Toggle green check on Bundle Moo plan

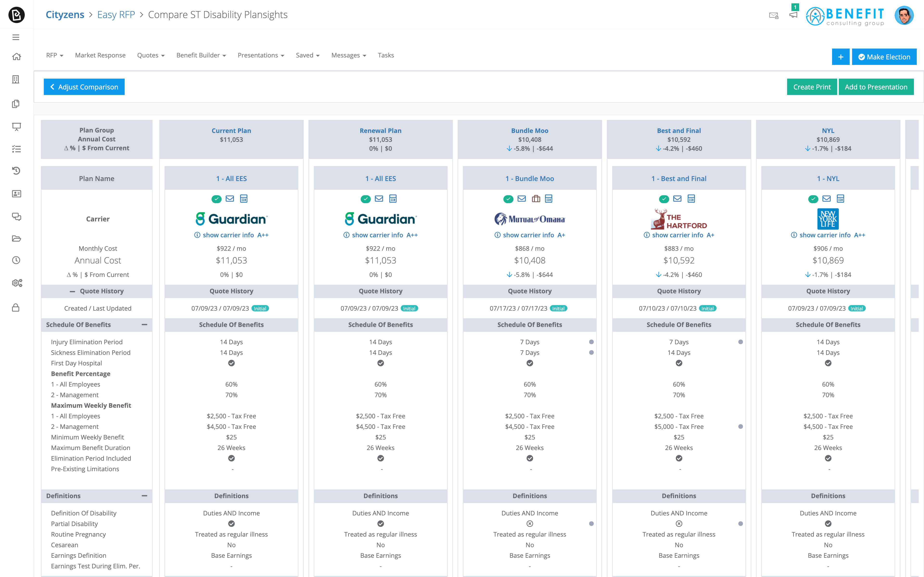(508, 199)
